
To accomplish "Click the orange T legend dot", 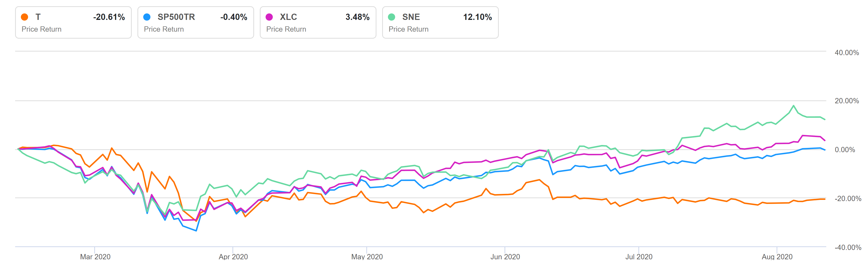I will 25,17.
